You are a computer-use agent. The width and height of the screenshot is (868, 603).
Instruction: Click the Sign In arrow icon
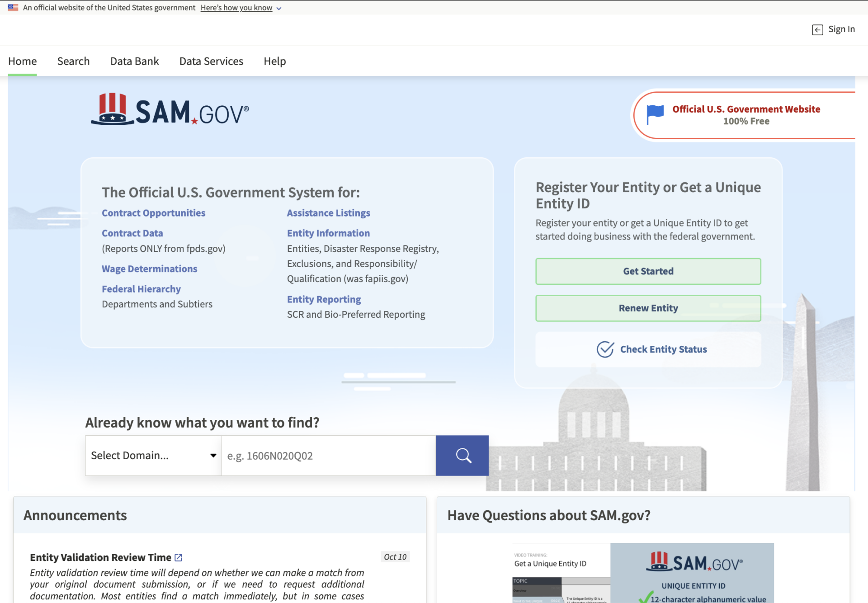click(x=817, y=30)
